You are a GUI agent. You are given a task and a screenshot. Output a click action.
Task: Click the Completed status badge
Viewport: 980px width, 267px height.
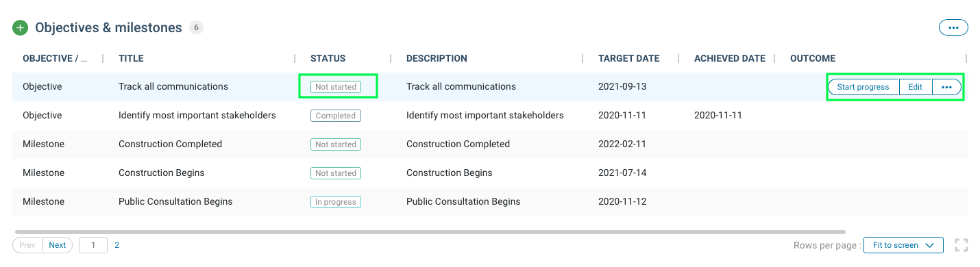(336, 116)
